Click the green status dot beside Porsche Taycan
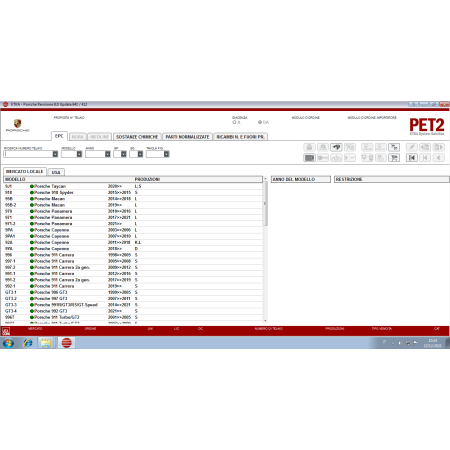 tap(32, 186)
